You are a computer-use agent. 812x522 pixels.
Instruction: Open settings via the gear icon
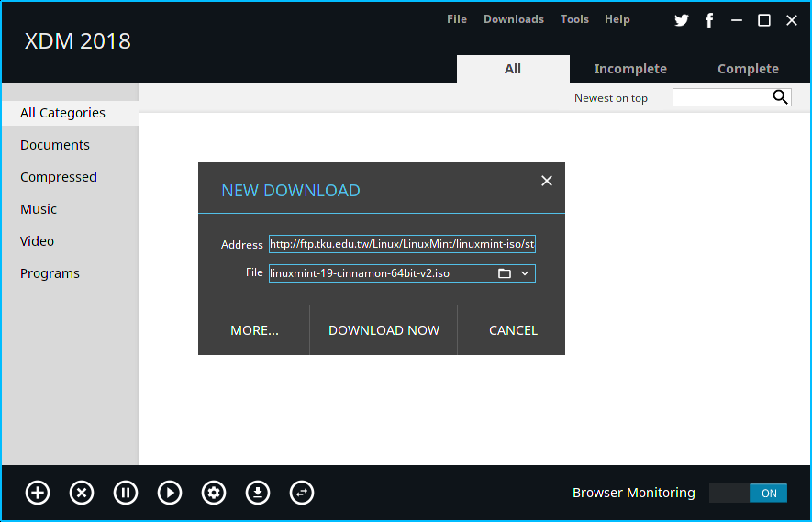(214, 493)
